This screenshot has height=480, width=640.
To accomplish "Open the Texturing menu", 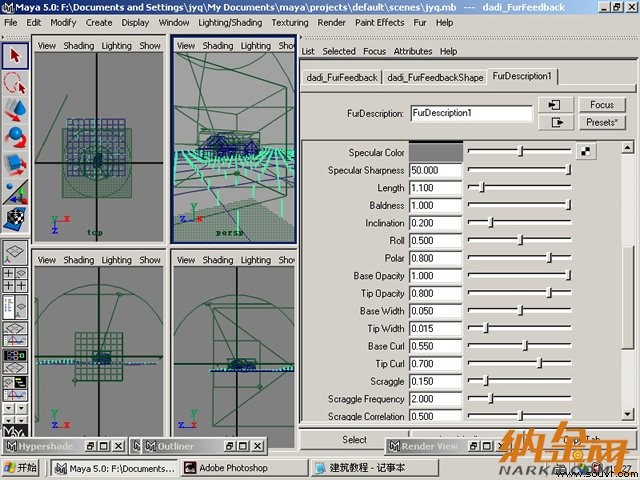I will point(290,23).
